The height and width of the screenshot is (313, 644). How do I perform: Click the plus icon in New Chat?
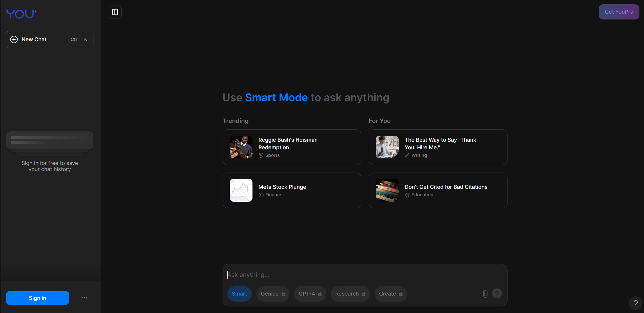pyautogui.click(x=14, y=39)
